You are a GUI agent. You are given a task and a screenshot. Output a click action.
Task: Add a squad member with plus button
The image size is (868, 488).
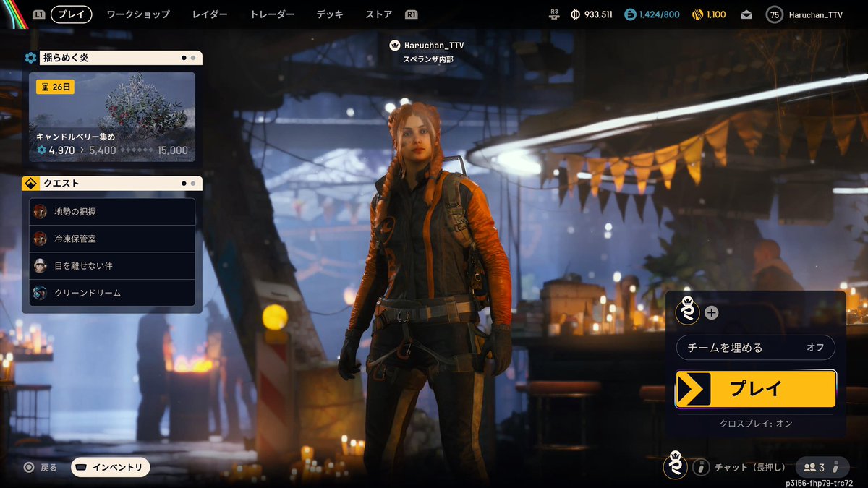click(712, 313)
